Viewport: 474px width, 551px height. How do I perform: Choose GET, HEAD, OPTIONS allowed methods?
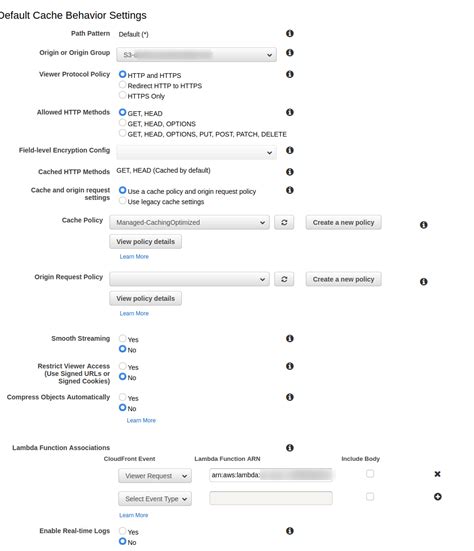pos(122,123)
